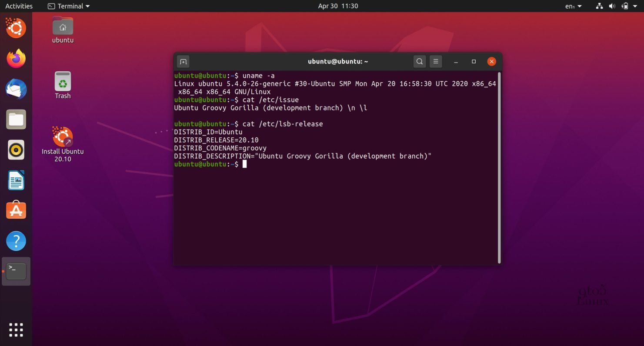Open the Activities overview

19,6
